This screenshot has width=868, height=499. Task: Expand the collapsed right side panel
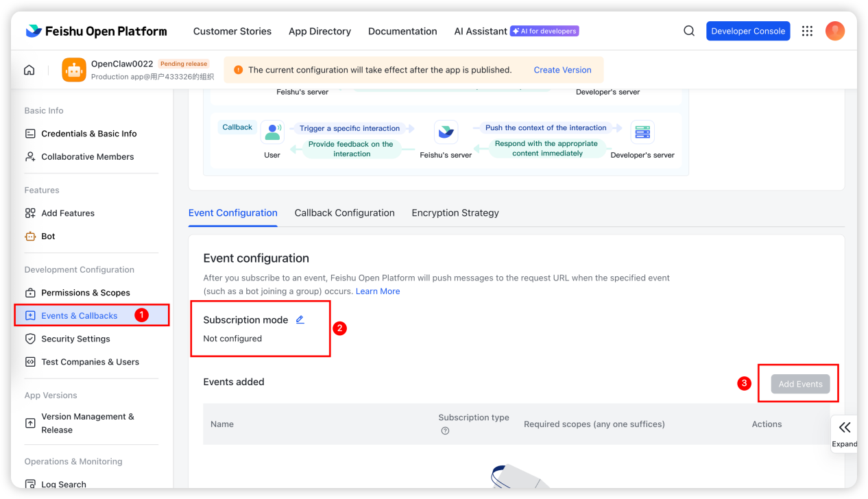(x=845, y=433)
